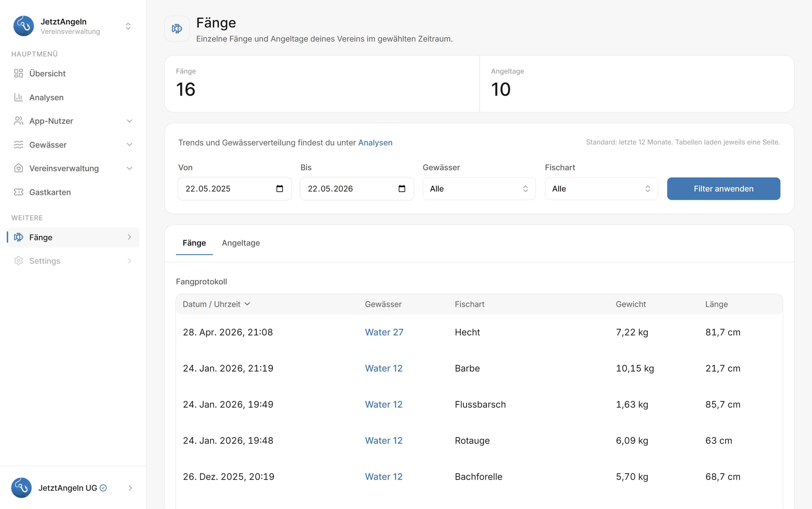Screen dimensions: 812x509
Task: Click the fish icon beside the Fänge heading
Action: 177,29
